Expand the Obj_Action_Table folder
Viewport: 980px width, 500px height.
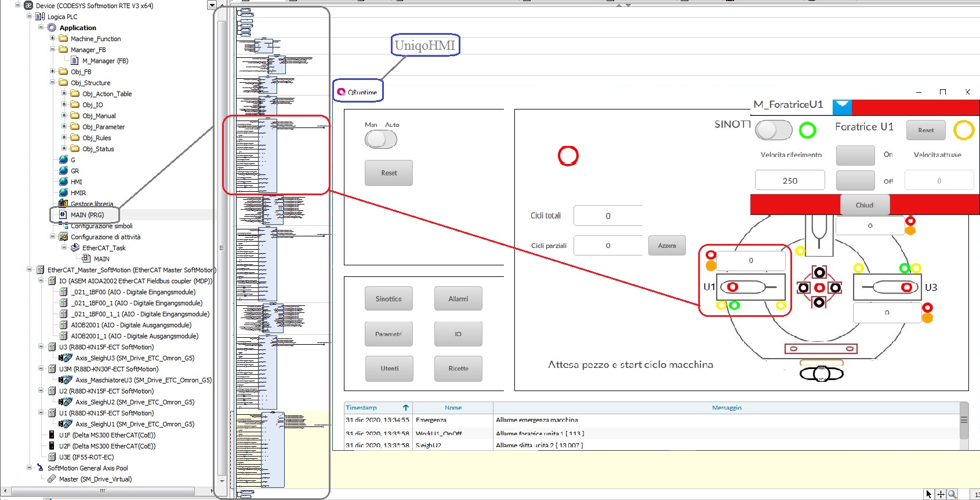pyautogui.click(x=64, y=93)
